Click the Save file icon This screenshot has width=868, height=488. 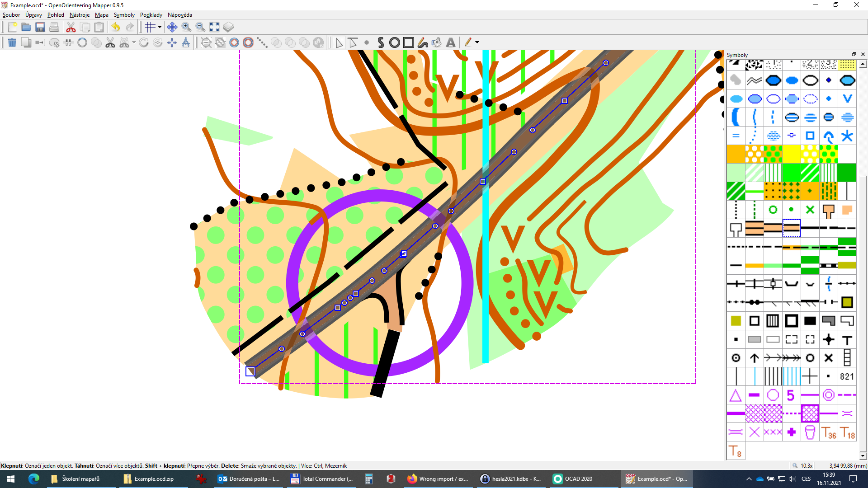tap(40, 27)
